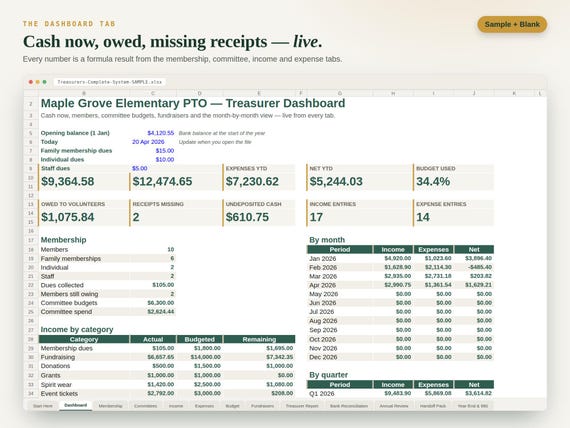
Task: Click the Expense Entries count 14
Action: 423,217
